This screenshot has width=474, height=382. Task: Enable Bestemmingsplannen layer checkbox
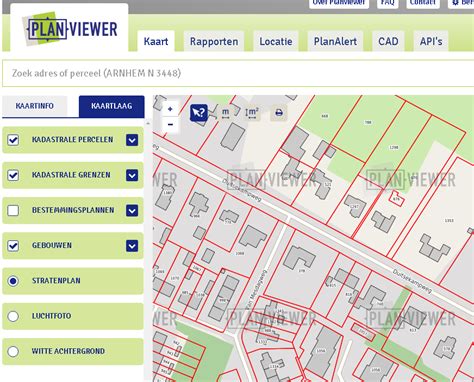click(x=13, y=210)
